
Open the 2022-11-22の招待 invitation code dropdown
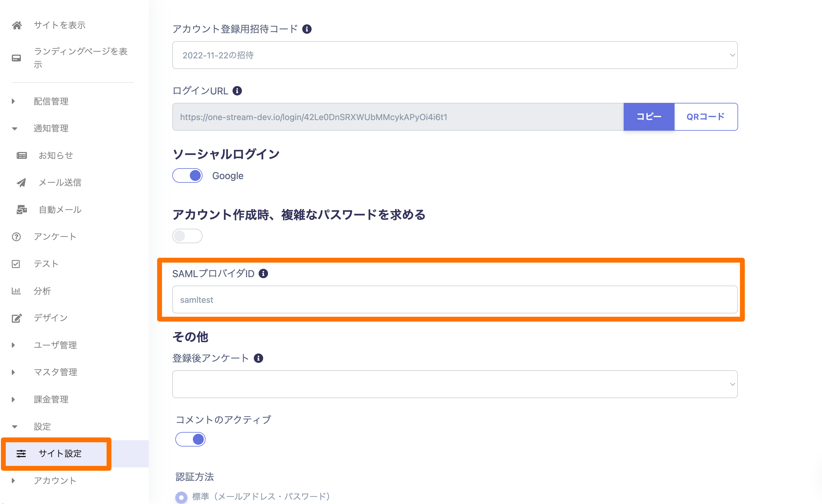(x=455, y=55)
